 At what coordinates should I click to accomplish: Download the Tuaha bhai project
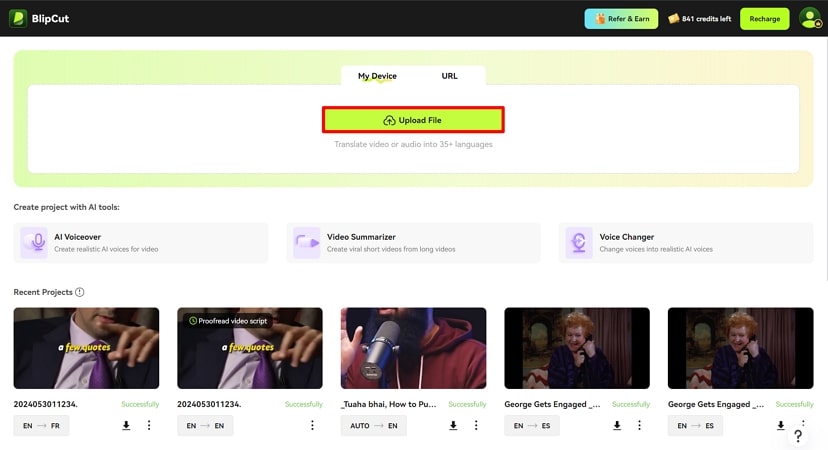coord(453,425)
